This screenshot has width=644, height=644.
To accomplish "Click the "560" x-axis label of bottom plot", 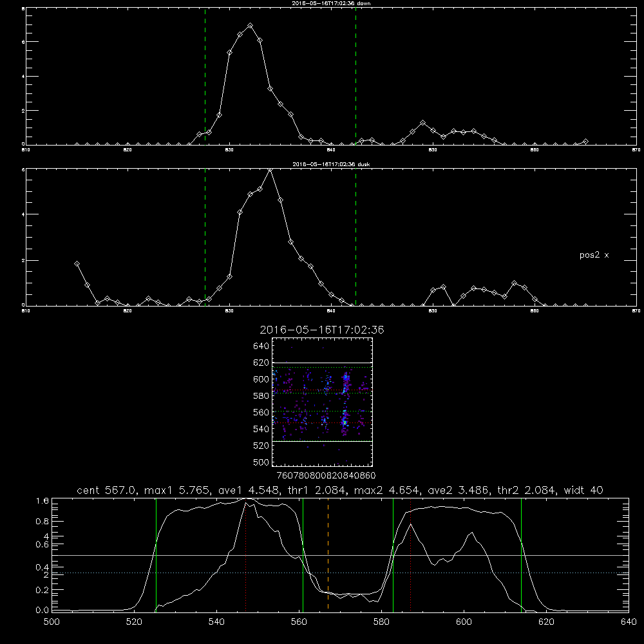I will [299, 622].
